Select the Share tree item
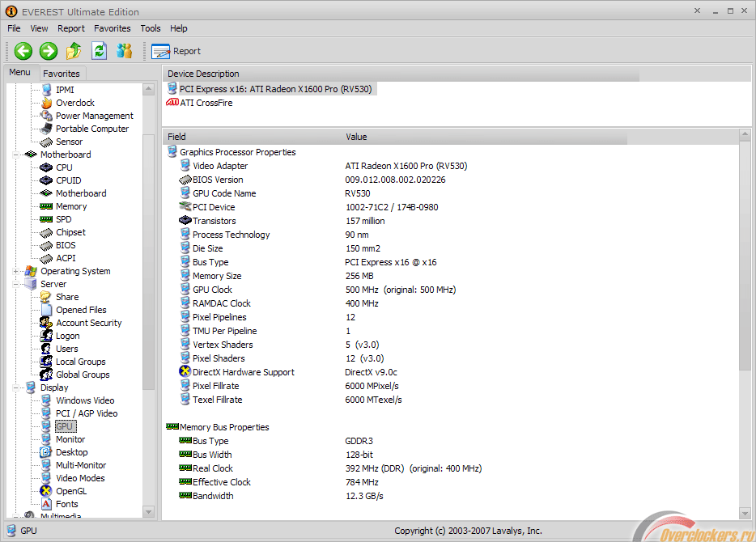 (67, 297)
